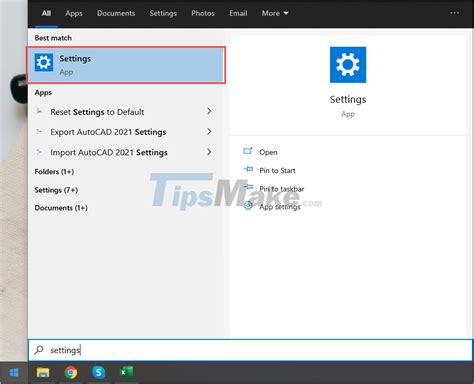Click Open in the preview pane

pos(268,152)
